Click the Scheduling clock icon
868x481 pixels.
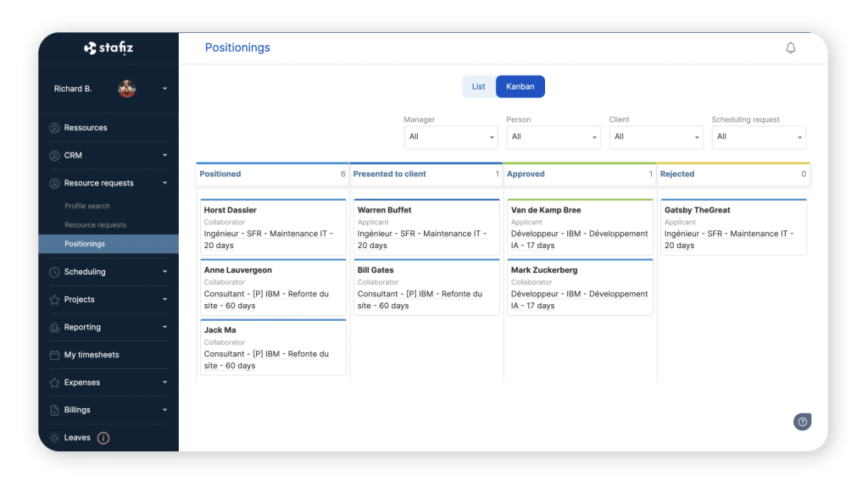(x=54, y=272)
